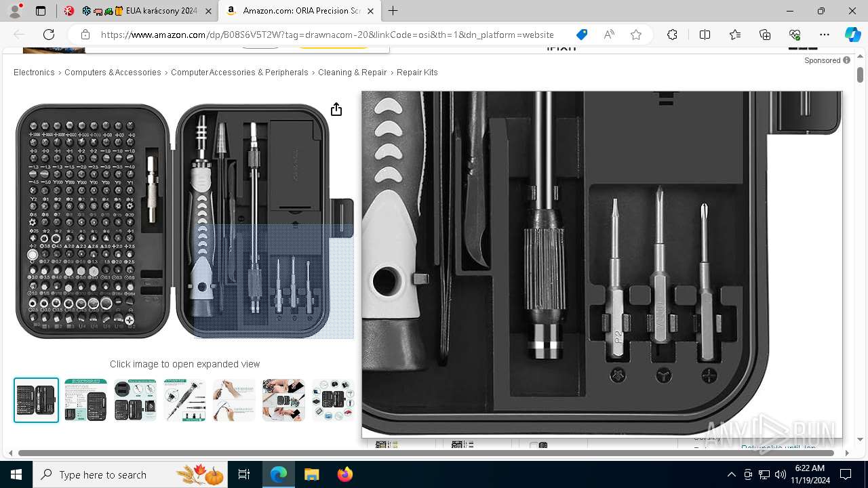Open the volume control tray icon
The image size is (868, 488).
tap(781, 474)
